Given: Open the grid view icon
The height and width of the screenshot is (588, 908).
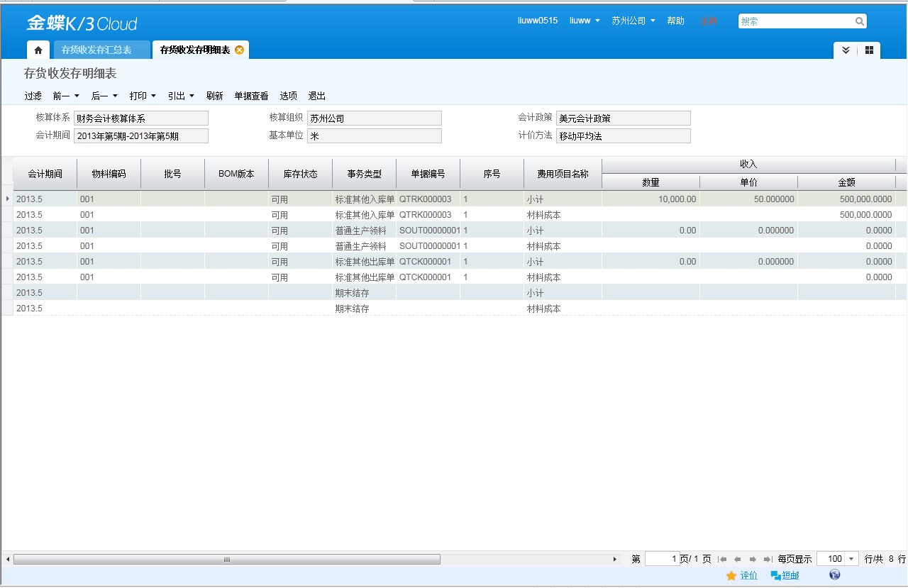Looking at the screenshot, I should 869,50.
